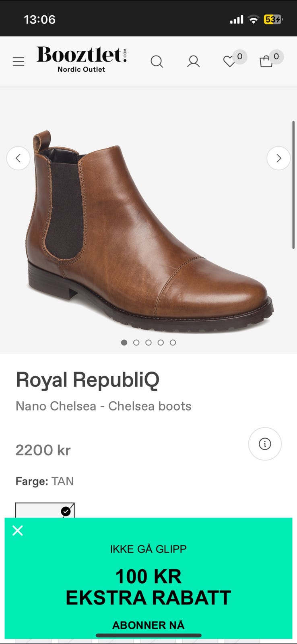Open the user account icon
The width and height of the screenshot is (297, 644).
pyautogui.click(x=193, y=62)
